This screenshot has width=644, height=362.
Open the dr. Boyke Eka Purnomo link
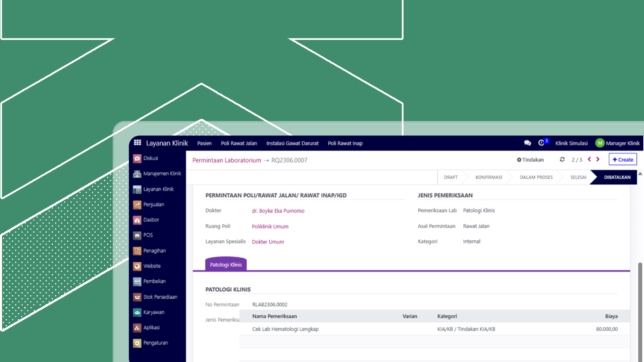point(278,211)
